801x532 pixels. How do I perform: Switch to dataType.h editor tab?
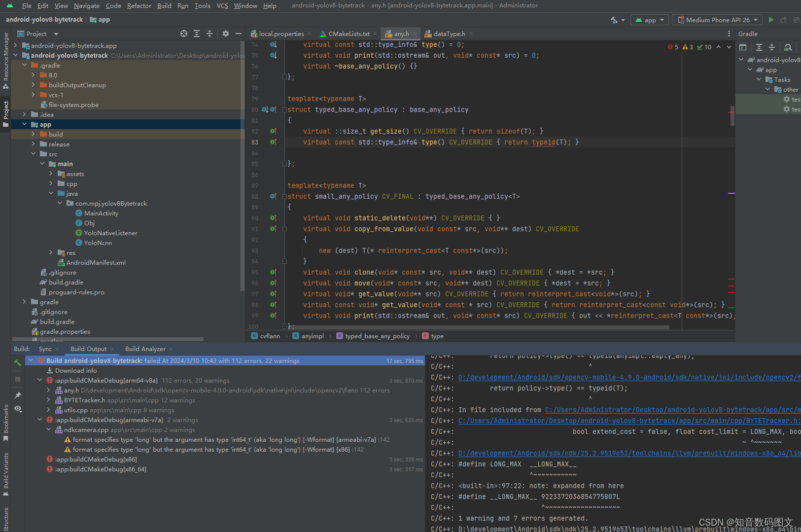449,34
